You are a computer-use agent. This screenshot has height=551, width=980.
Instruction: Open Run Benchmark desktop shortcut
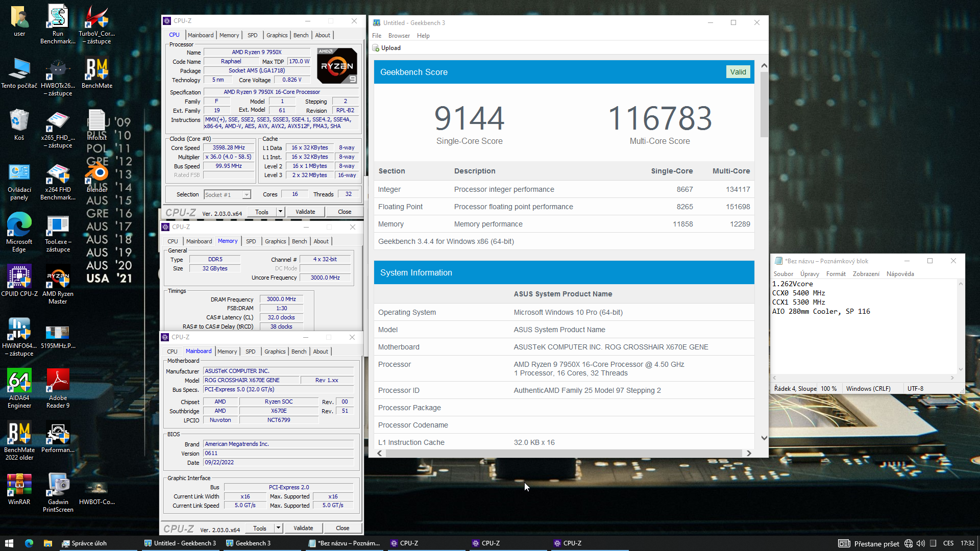point(58,24)
